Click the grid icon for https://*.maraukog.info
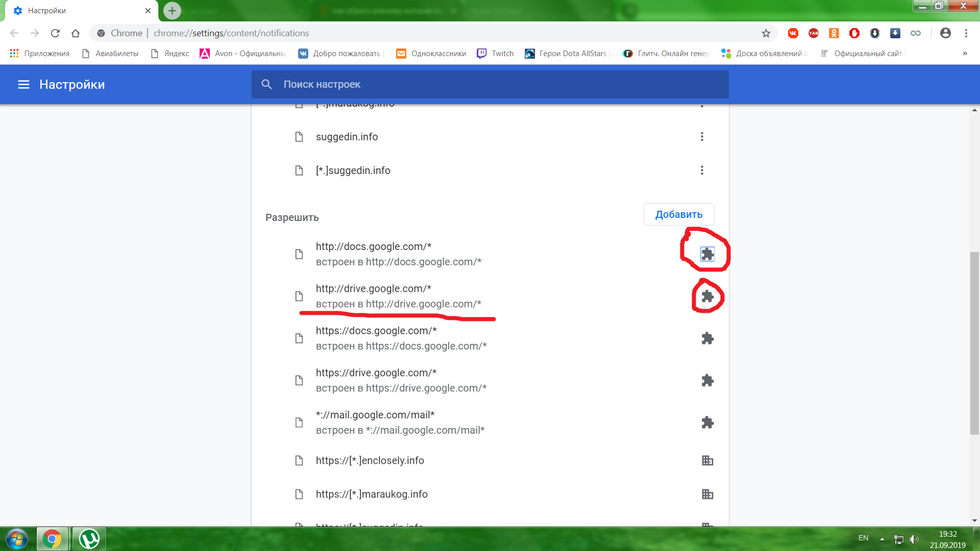Screen dimensions: 980x551 pos(707,494)
